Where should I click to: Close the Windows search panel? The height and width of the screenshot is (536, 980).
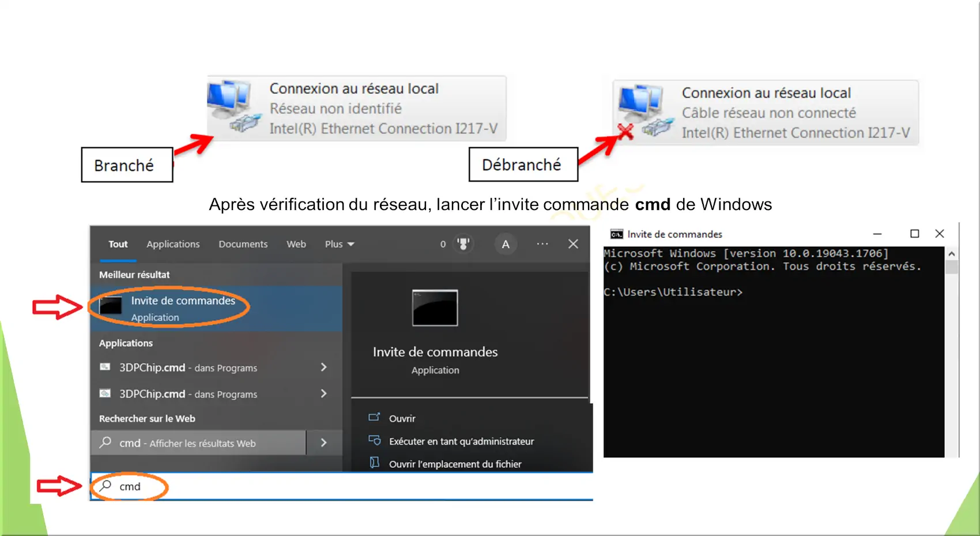[573, 244]
